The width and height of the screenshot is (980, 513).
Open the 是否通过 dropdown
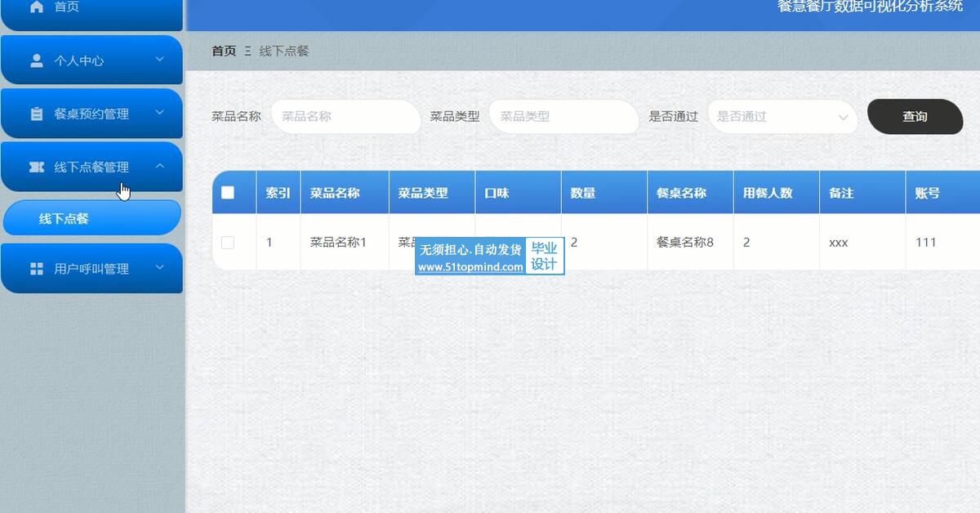tap(782, 117)
